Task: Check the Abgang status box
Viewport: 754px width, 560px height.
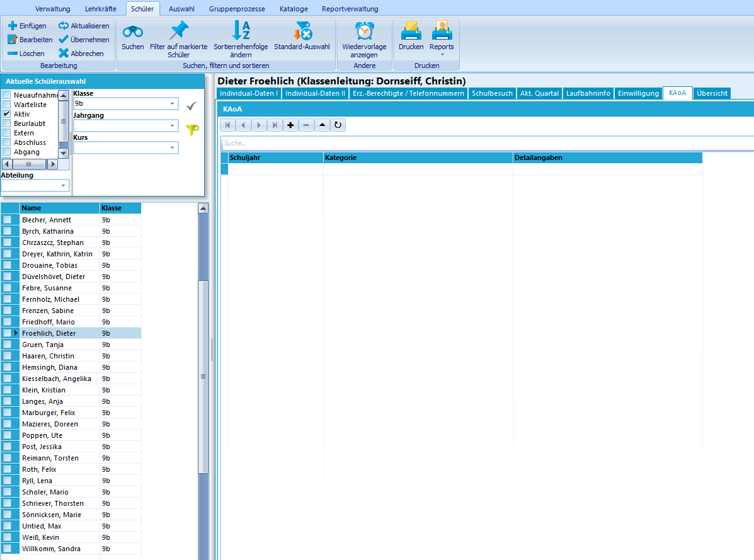Action: coord(7,152)
